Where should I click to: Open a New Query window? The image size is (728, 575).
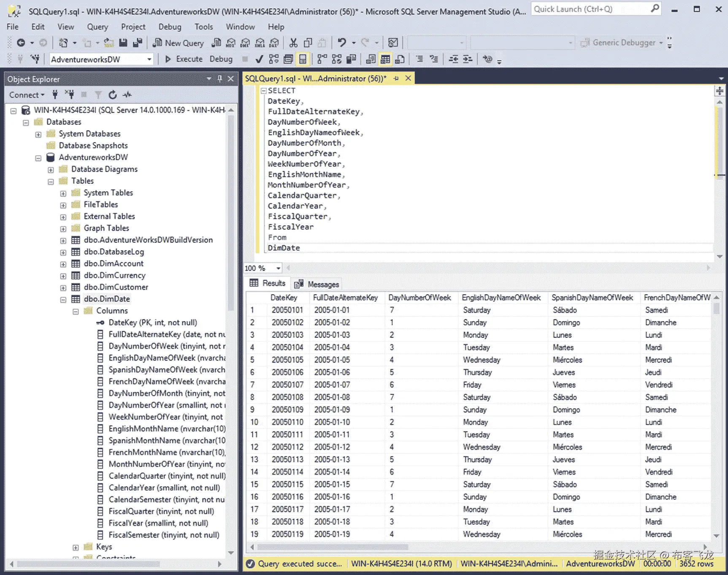click(178, 42)
